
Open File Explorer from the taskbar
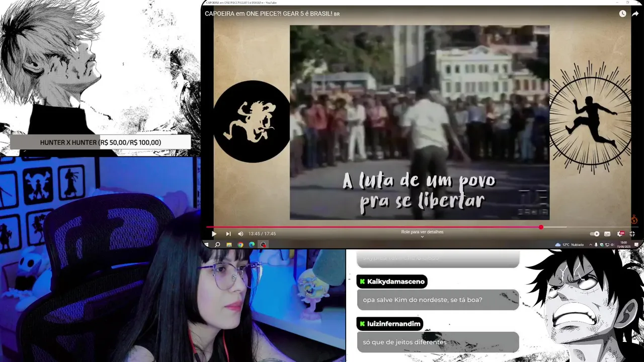click(x=229, y=245)
